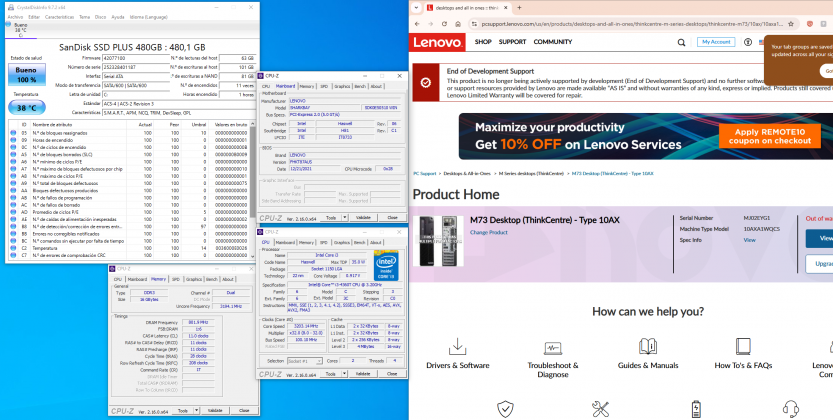Expand Tools dropdown arrow in processor CPU-Z window
The width and height of the screenshot is (833, 420).
(345, 374)
